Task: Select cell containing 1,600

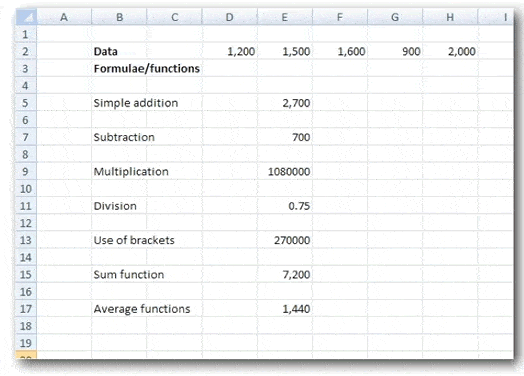Action: [x=340, y=51]
